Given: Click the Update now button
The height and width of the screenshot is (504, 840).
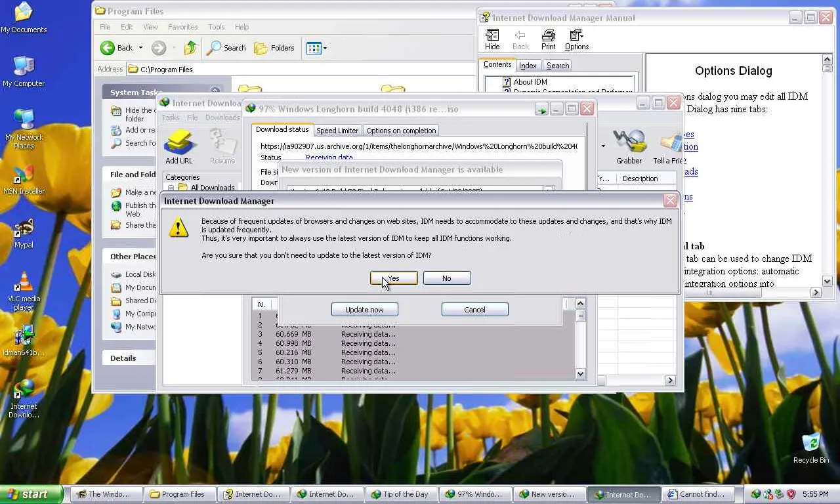Looking at the screenshot, I should click(x=364, y=310).
